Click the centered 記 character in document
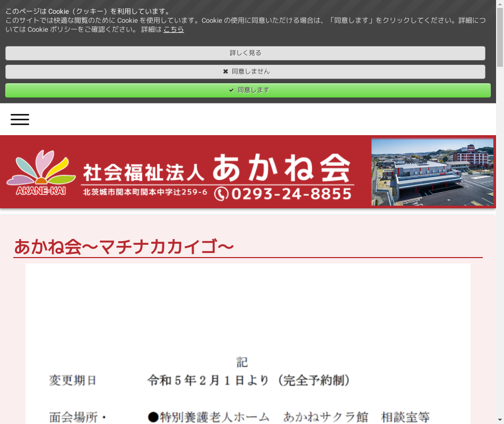The height and width of the screenshot is (424, 504). (242, 363)
